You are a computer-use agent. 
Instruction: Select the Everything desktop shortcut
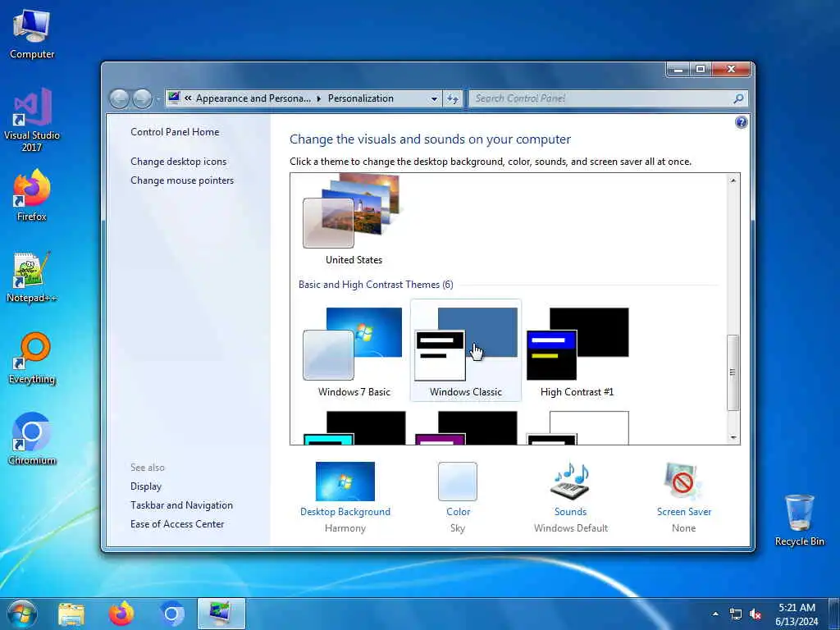click(x=32, y=358)
